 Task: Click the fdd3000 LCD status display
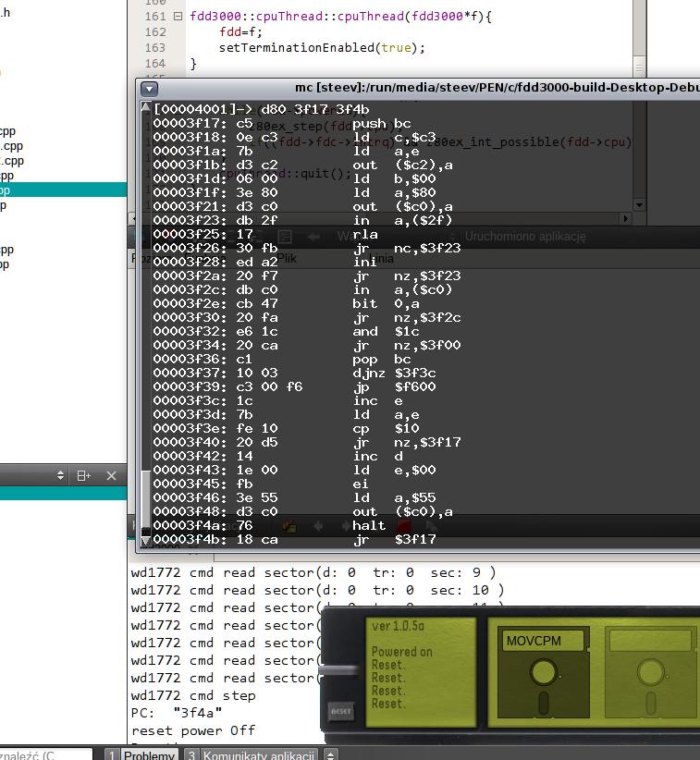tap(421, 672)
